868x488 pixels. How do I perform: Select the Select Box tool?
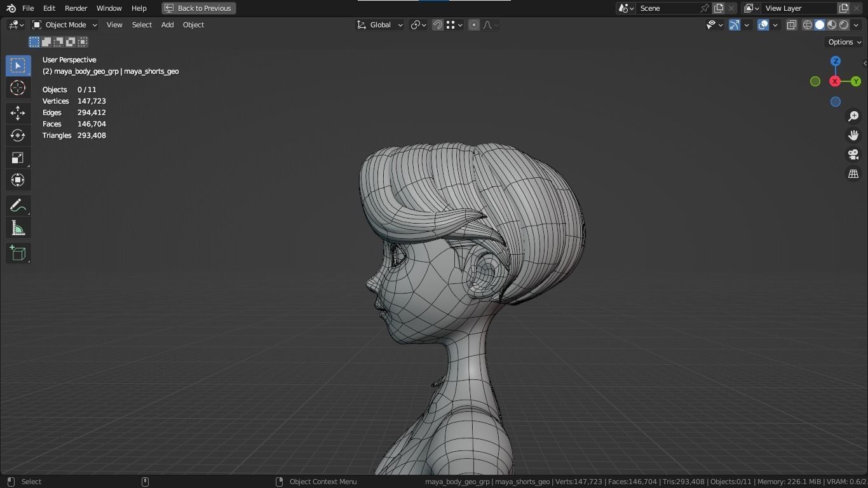click(18, 65)
